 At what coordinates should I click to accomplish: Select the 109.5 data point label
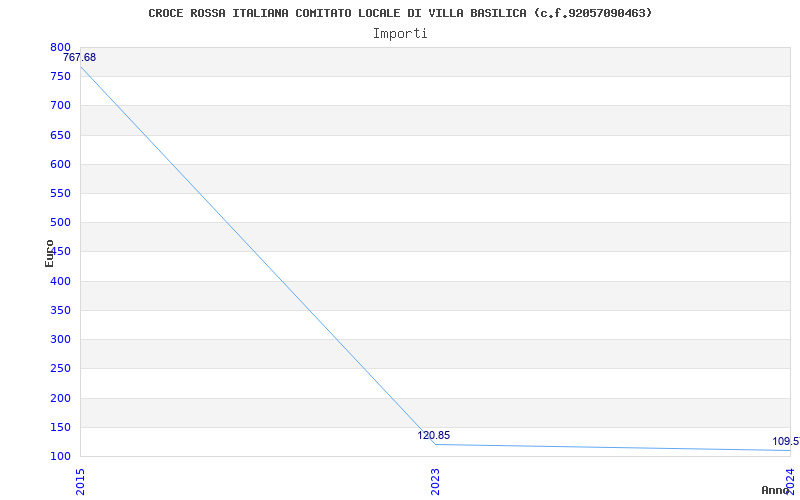tap(786, 441)
